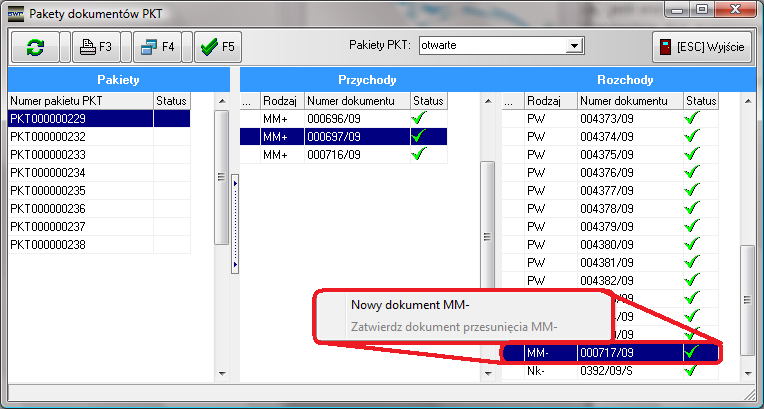The image size is (764, 409).
Task: Select Nk- 0392/09/S row in Rozchody
Action: (610, 370)
